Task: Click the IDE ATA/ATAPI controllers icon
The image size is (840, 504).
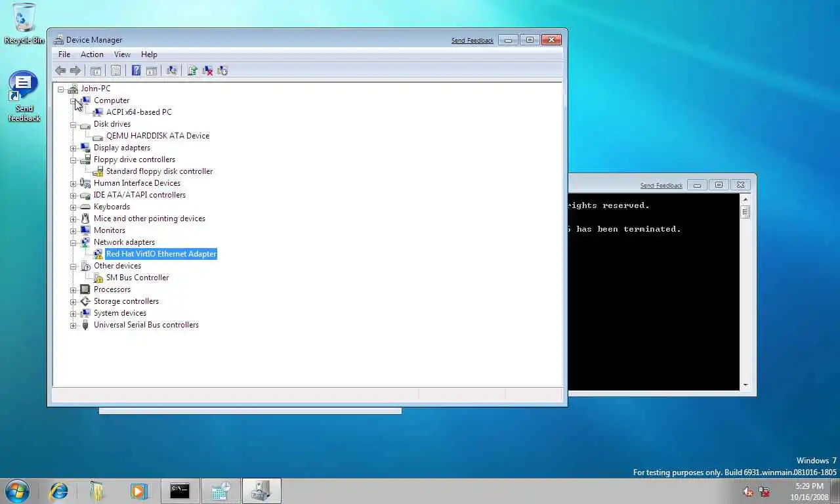Action: point(85,195)
